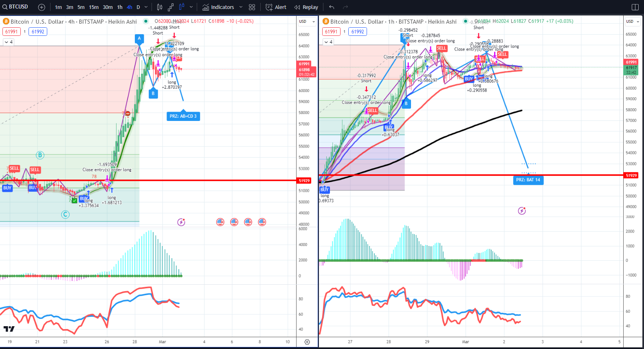Expand the indicator legend on 1h chart
The height and width of the screenshot is (349, 644).
tap(328, 42)
